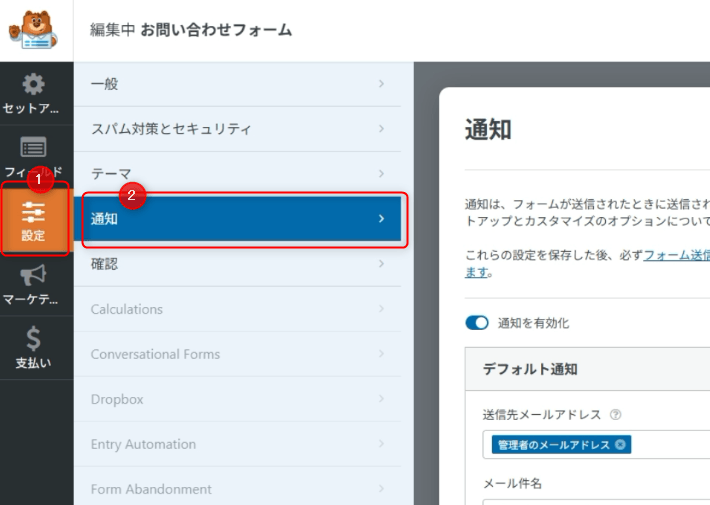Open the 支払い dollar sign panel
The height and width of the screenshot is (505, 710).
coord(33,347)
